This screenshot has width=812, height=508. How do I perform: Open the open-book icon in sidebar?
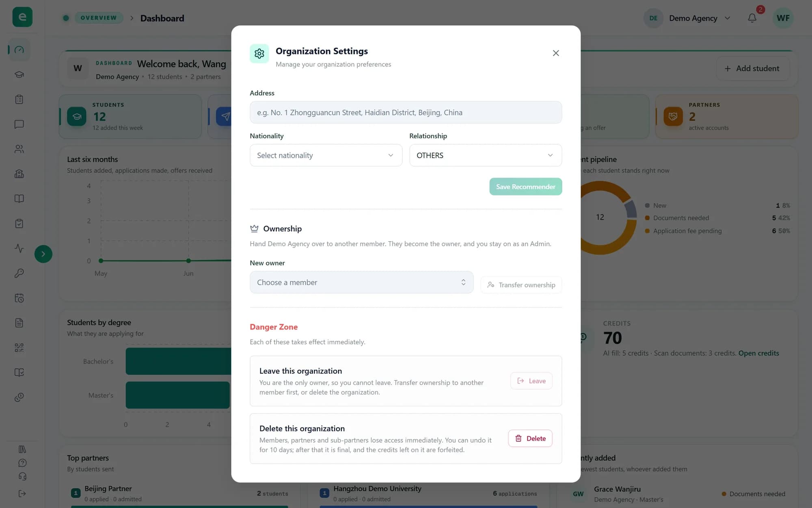click(19, 199)
